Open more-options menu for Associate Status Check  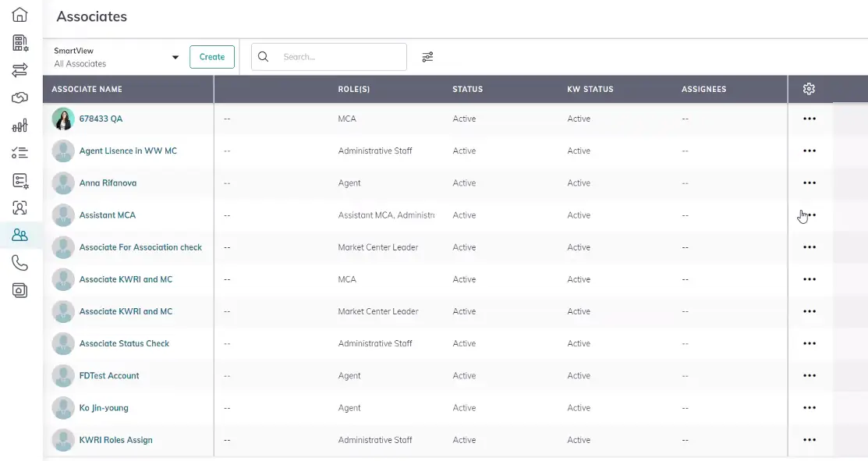(x=810, y=343)
